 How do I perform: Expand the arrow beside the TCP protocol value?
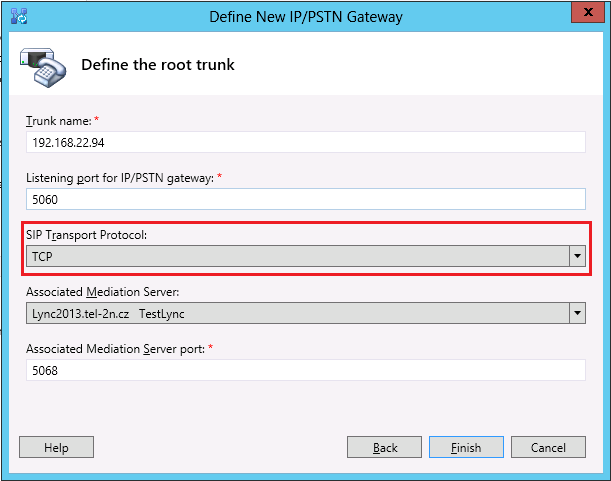tap(576, 256)
